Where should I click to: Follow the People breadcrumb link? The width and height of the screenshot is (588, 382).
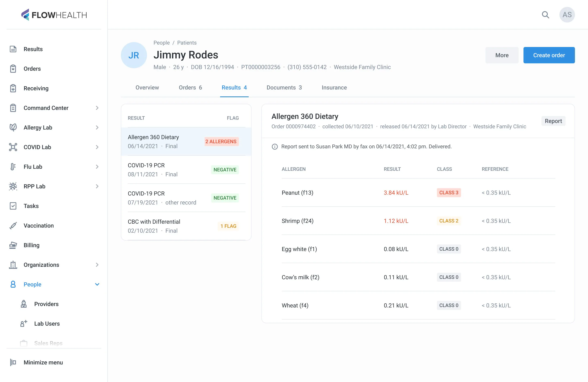[161, 42]
